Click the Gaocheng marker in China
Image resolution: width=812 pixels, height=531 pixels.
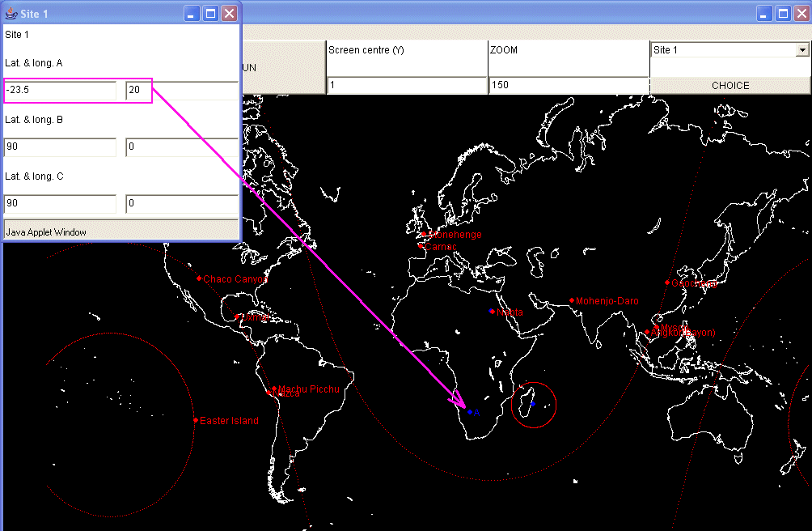pyautogui.click(x=667, y=282)
